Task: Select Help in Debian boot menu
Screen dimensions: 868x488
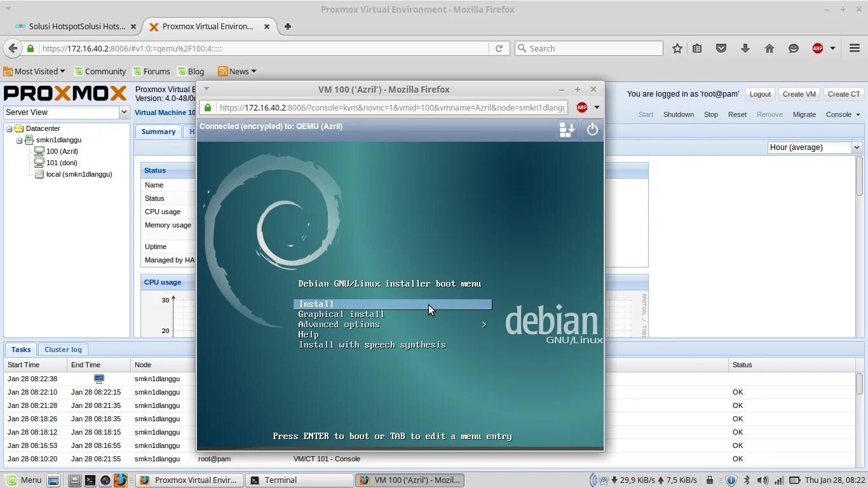Action: (x=308, y=335)
